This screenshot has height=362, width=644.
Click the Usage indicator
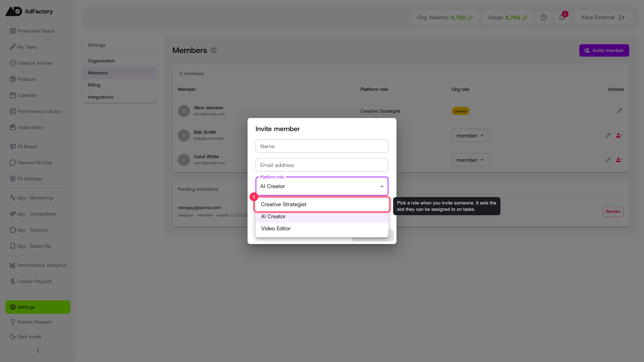click(x=507, y=17)
